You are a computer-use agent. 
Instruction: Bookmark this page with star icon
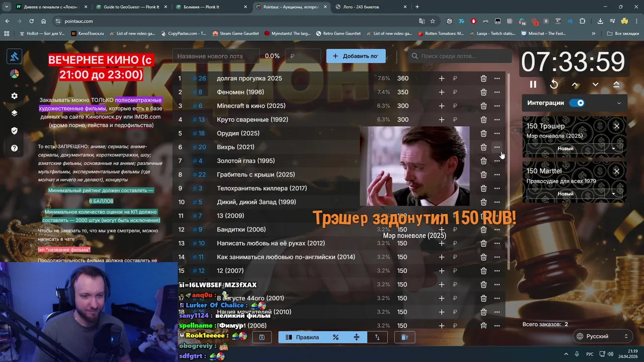click(x=433, y=21)
